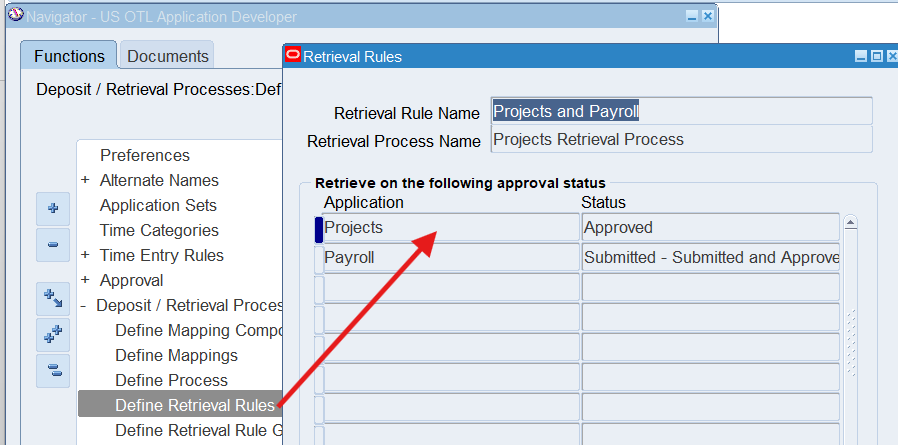Viewport: 898px width, 445px height.
Task: Maximize the Retrieval Rules window
Action: click(876, 57)
